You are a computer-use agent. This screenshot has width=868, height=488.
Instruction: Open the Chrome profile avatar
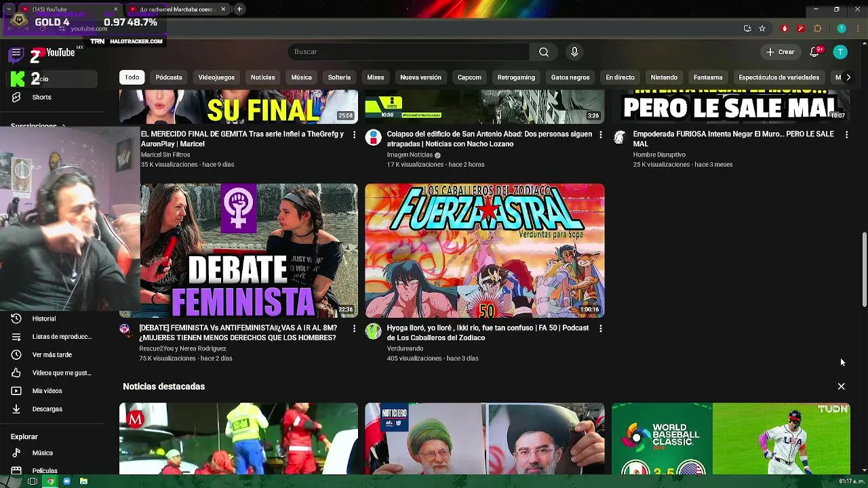(842, 28)
